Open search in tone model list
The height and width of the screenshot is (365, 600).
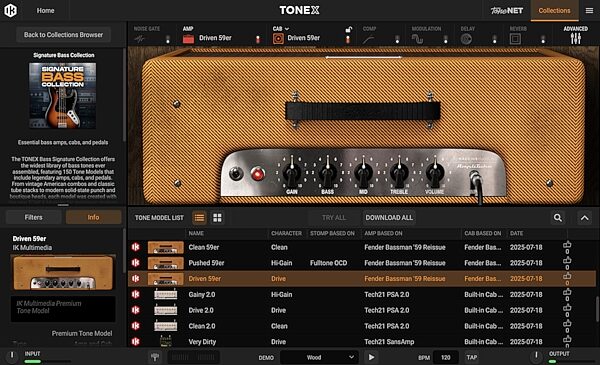[558, 218]
